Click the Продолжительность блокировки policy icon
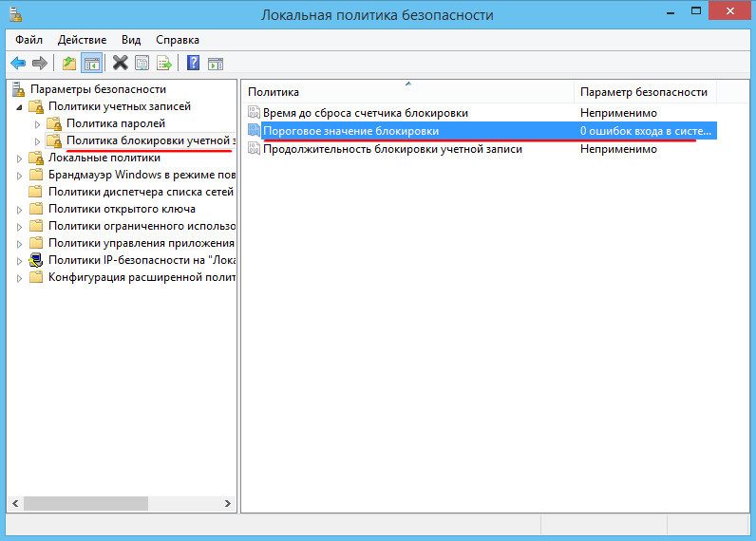Image resolution: width=756 pixels, height=541 pixels. click(254, 148)
